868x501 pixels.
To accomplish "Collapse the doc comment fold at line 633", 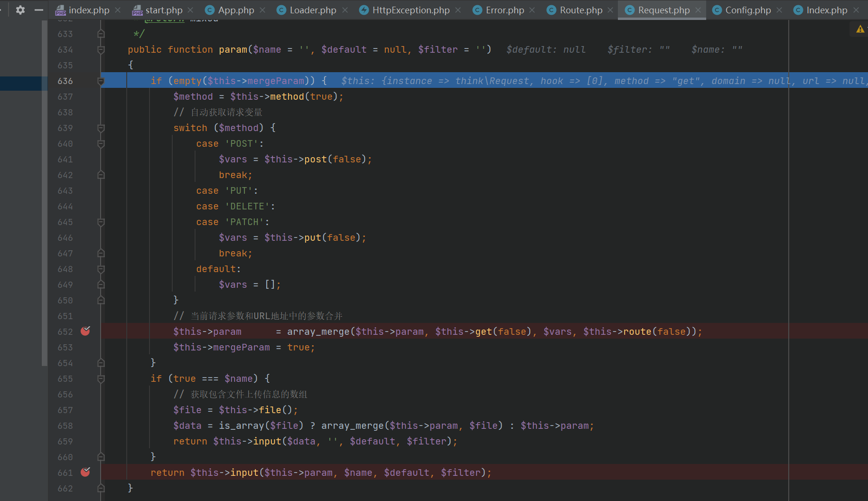I will [101, 34].
